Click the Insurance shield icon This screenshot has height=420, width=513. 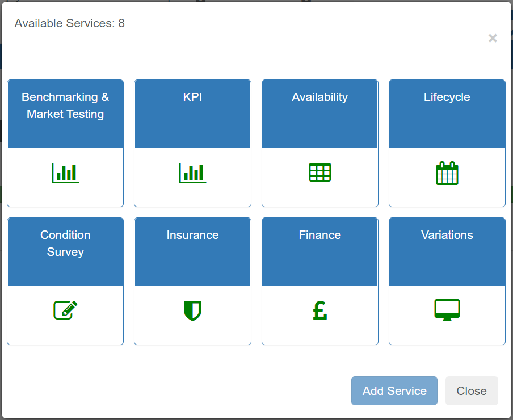[x=193, y=311]
